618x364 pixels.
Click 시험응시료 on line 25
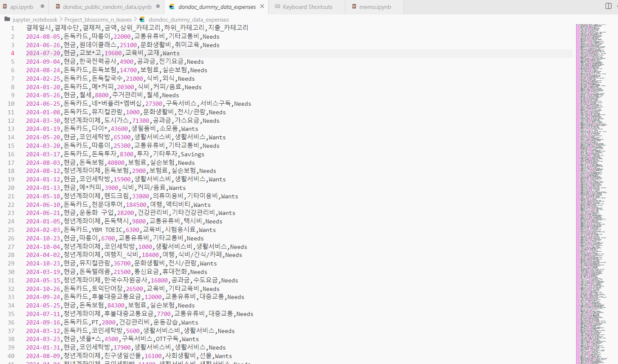coord(180,230)
